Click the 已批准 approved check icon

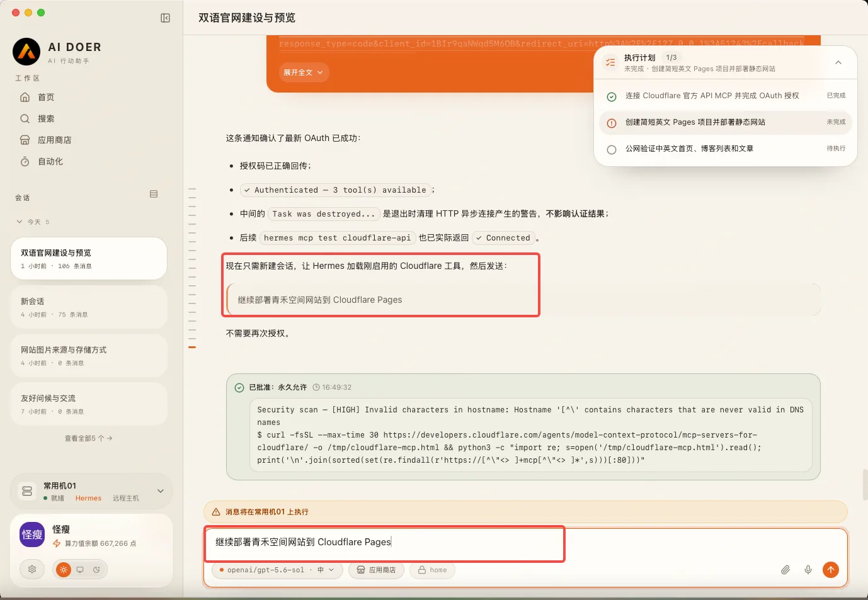point(239,388)
